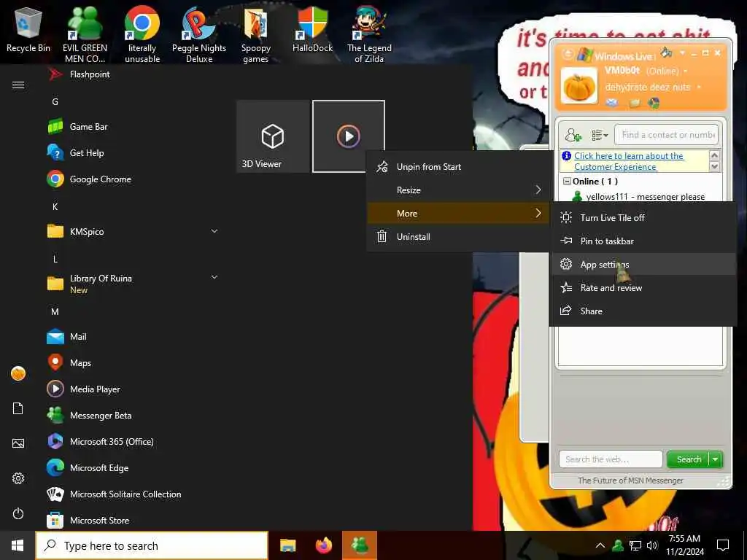Image resolution: width=747 pixels, height=560 pixels.
Task: Open the Search button dropdown arrow
Action: [x=716, y=459]
